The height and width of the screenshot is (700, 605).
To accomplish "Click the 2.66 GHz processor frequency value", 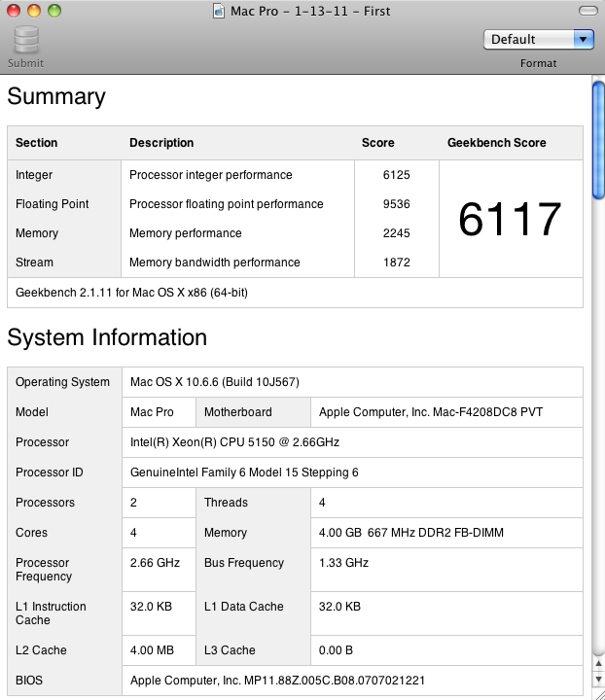I will click(x=155, y=563).
